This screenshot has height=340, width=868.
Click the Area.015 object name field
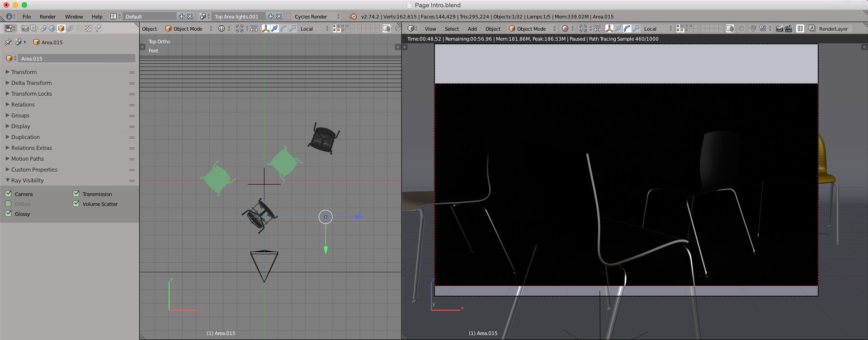coord(76,58)
